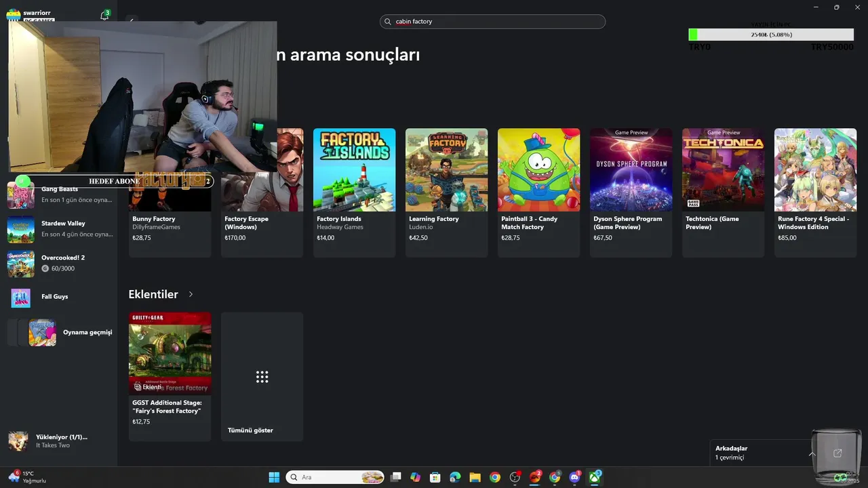Click the 60/3000 Overcooked gamerscore text

point(63,268)
